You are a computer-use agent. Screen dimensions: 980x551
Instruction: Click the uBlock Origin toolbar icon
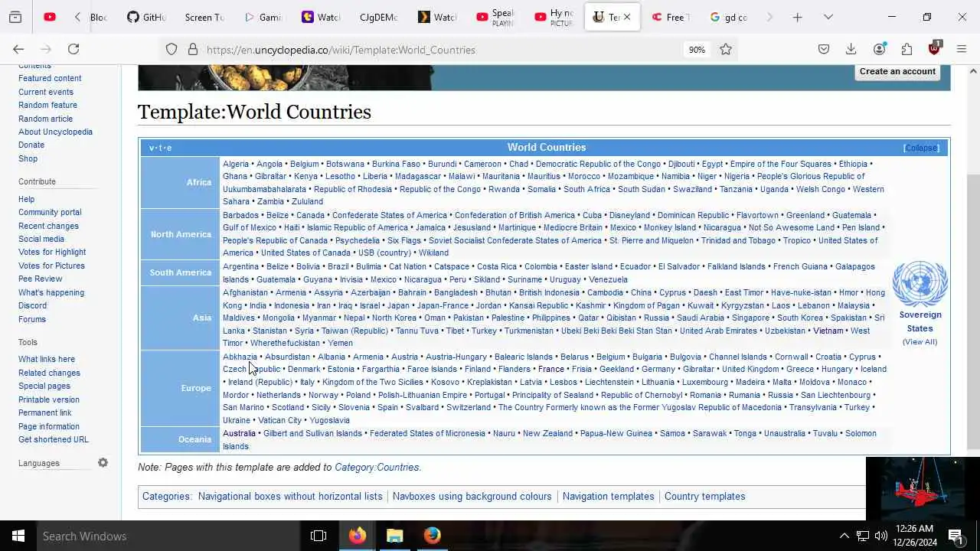tap(934, 48)
